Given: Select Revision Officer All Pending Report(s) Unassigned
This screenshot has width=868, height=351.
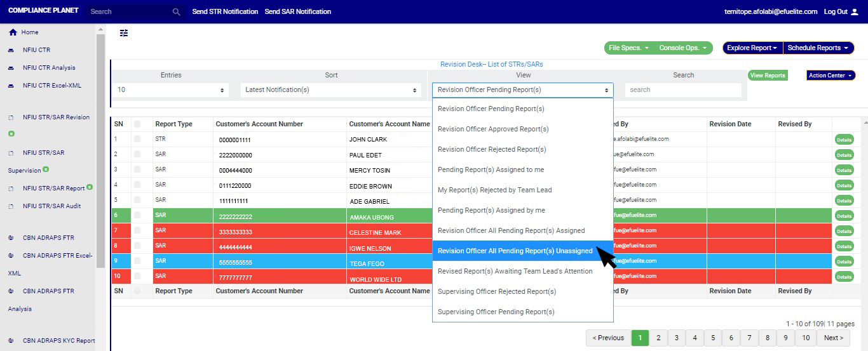Looking at the screenshot, I should tap(515, 251).
